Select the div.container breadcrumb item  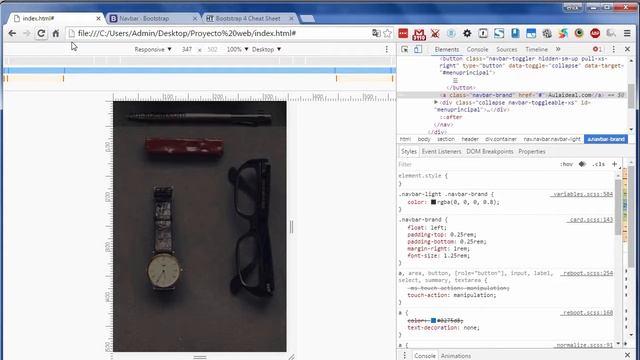point(501,139)
